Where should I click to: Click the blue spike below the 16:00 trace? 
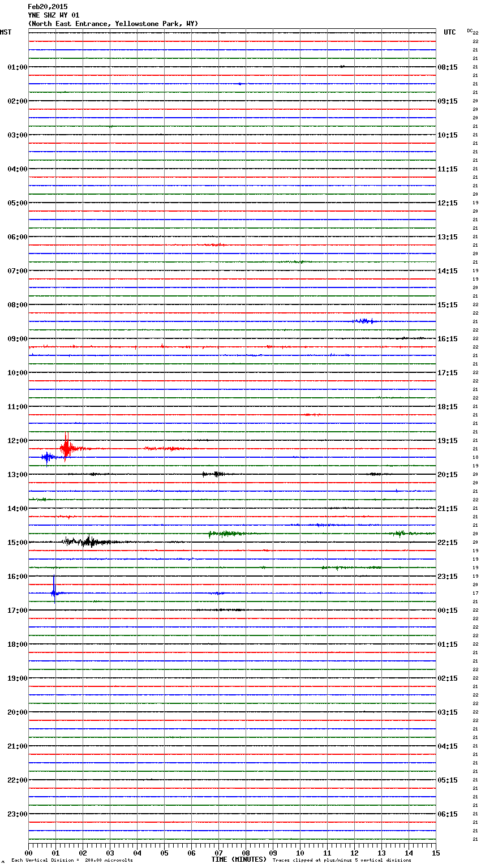pyautogui.click(x=54, y=590)
